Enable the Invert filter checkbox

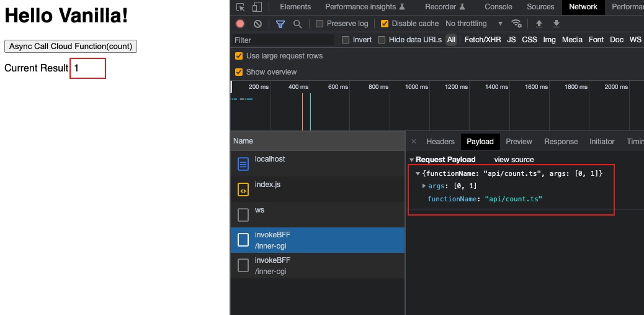coord(346,40)
